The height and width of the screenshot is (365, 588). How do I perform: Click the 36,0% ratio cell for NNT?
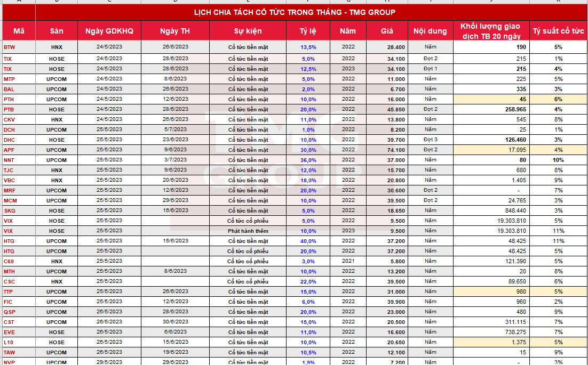click(x=308, y=160)
